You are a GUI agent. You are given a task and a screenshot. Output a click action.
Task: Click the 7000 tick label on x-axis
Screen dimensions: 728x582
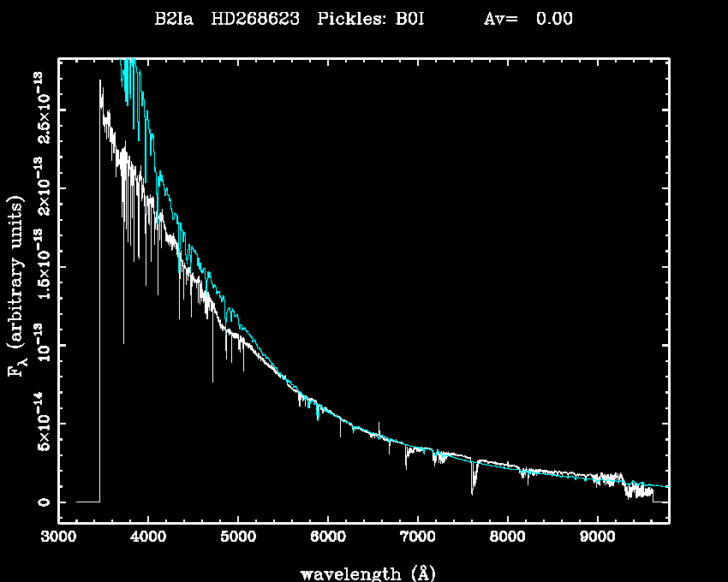click(418, 539)
